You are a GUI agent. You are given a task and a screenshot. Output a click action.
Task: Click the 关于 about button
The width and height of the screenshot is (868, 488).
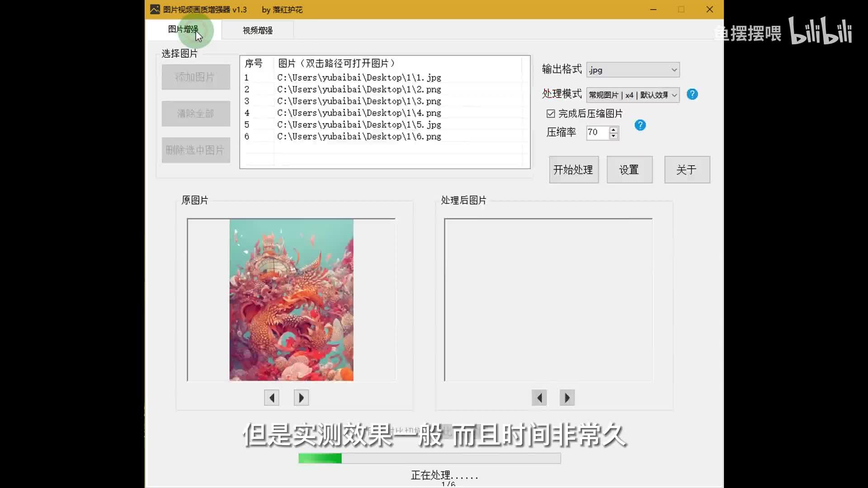[686, 170]
